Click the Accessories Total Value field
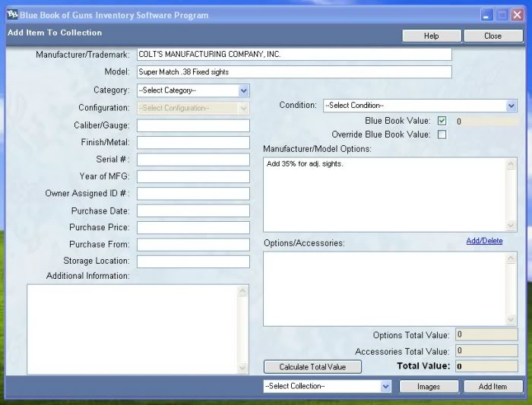The image size is (532, 405). pos(486,351)
